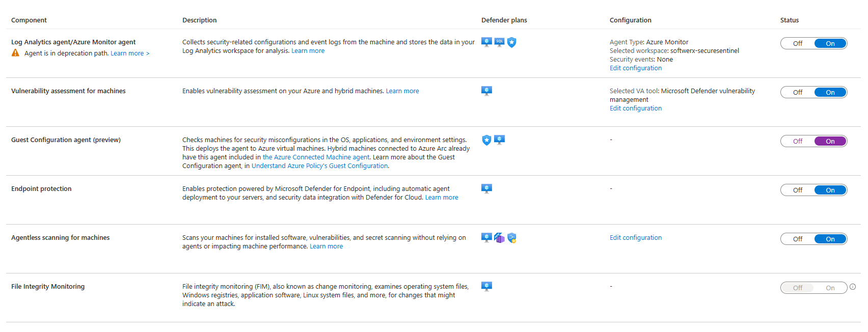Select Endpoint protection component name
Screen dimensions: 868x332
click(41, 189)
